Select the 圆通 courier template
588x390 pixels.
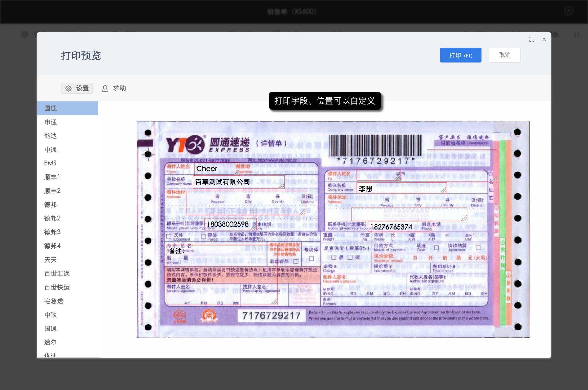tap(67, 108)
